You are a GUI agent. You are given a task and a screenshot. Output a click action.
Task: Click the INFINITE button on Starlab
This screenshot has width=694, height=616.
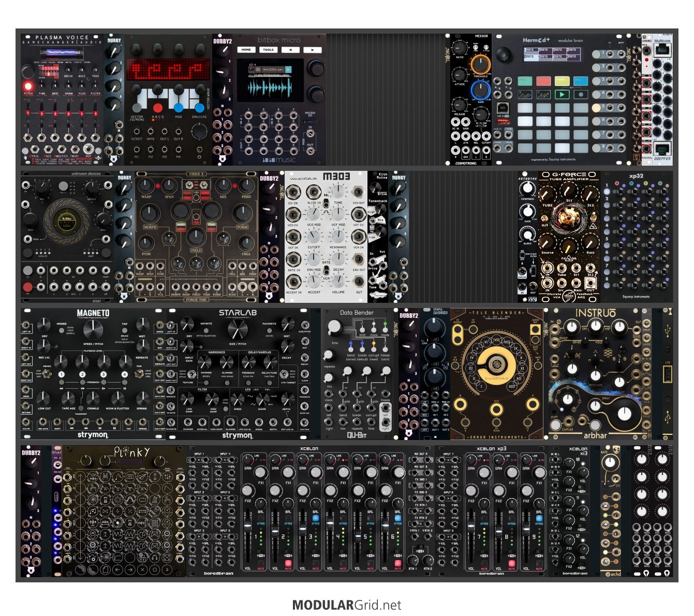(205, 330)
